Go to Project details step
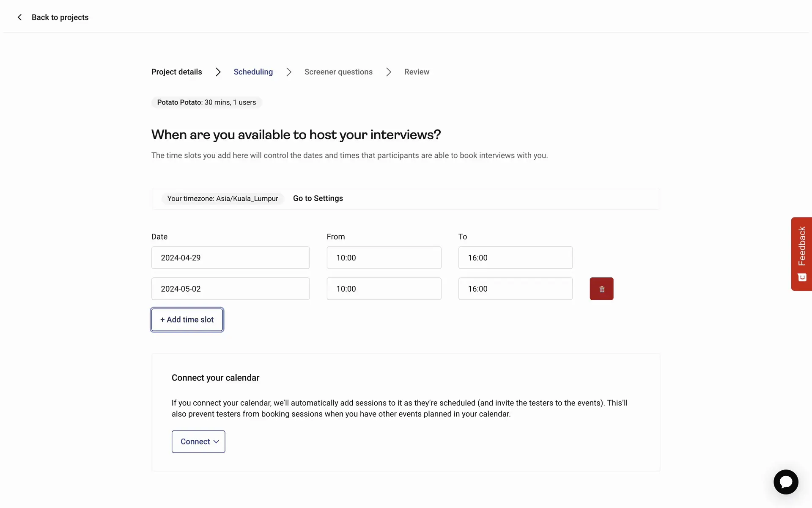The height and width of the screenshot is (508, 812). (x=177, y=72)
